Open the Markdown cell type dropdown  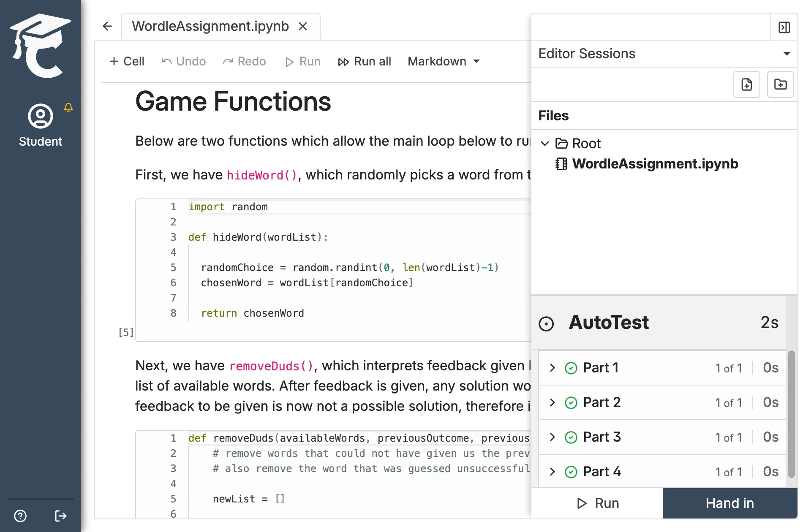click(444, 61)
